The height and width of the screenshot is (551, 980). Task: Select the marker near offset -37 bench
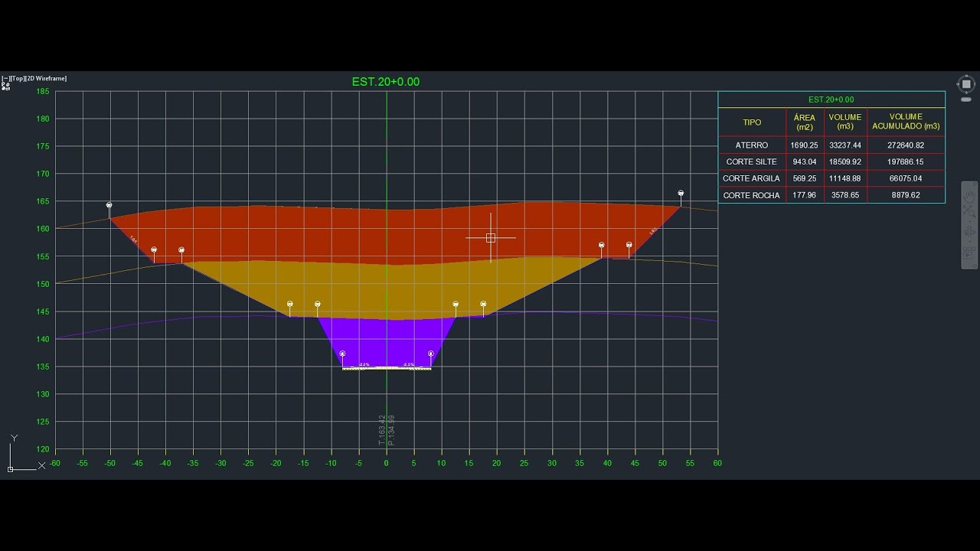[x=181, y=250]
